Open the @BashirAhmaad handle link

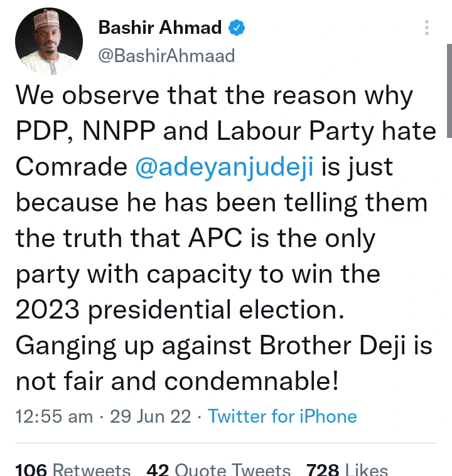(166, 56)
